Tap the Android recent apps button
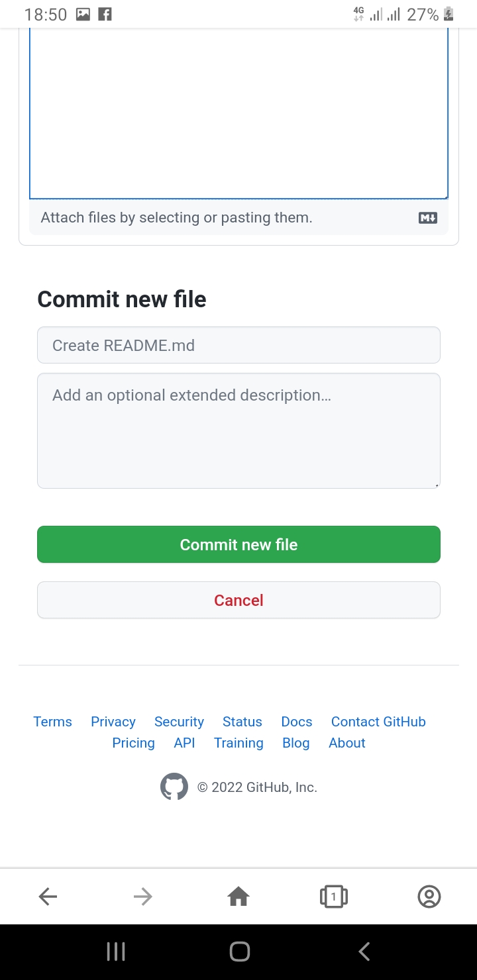 click(116, 952)
